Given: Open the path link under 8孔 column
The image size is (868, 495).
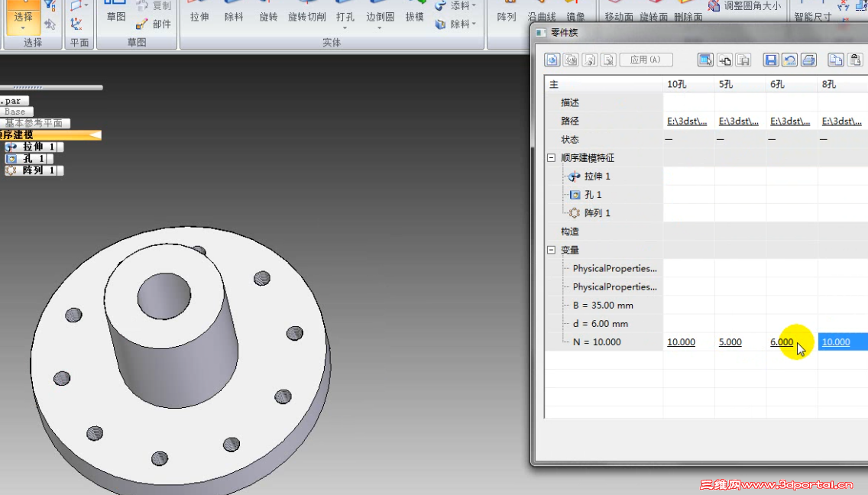Looking at the screenshot, I should click(841, 121).
